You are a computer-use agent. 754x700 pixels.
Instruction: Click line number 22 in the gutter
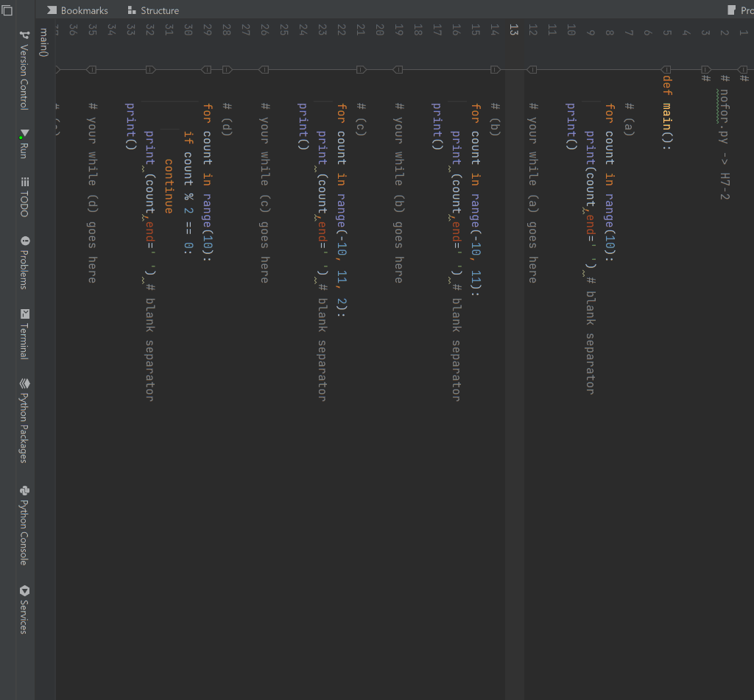tap(341, 29)
